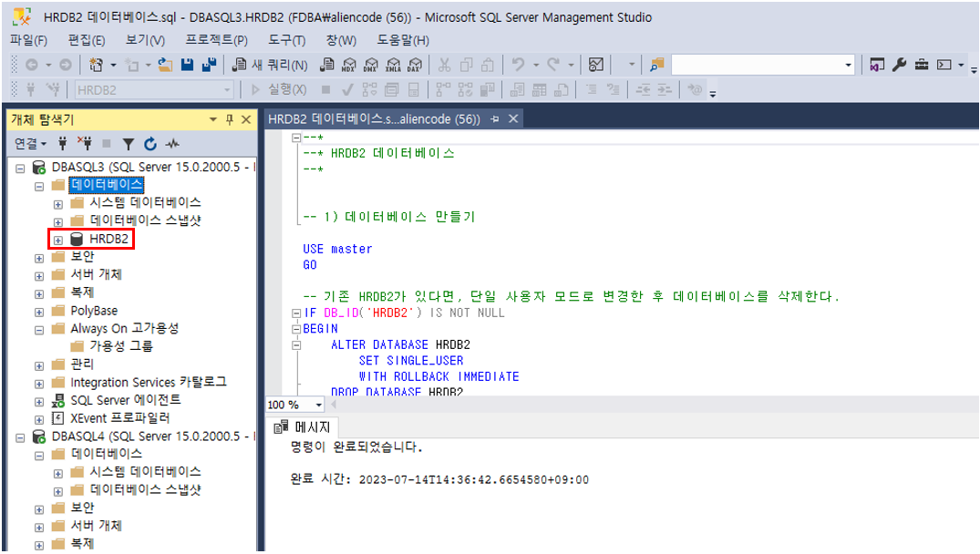The image size is (980, 554).
Task: Open the 프로젝트(P) menu
Action: [216, 40]
